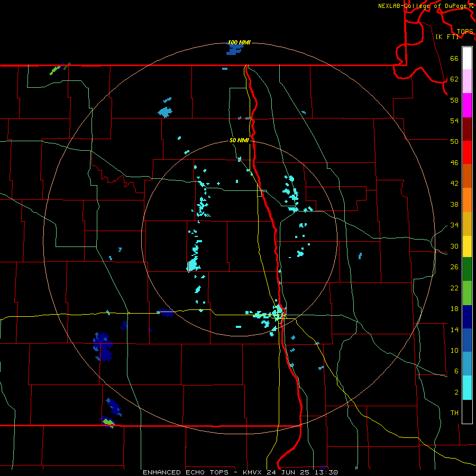The image size is (476, 476).
Task: Select the bright red color band
Action: [467, 152]
